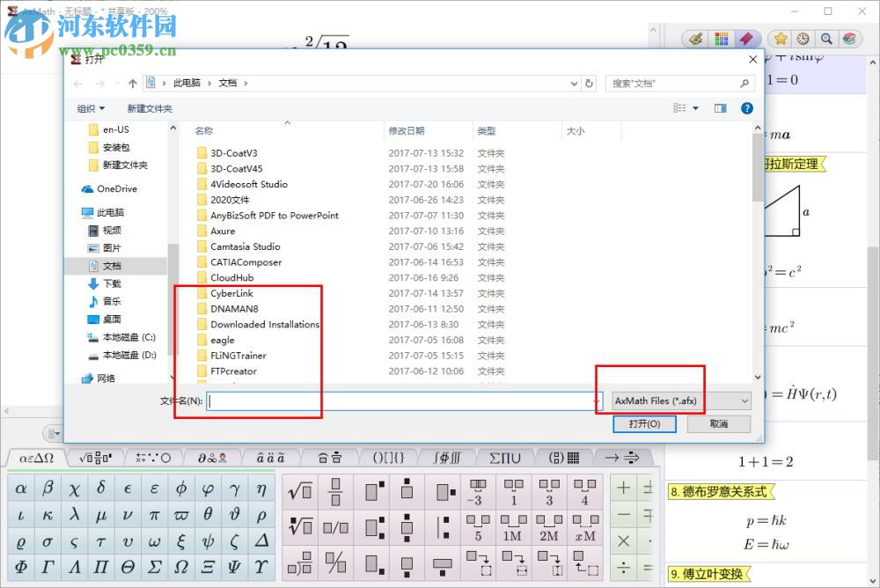
Task: Click the colored grid palette icon
Action: (x=722, y=39)
